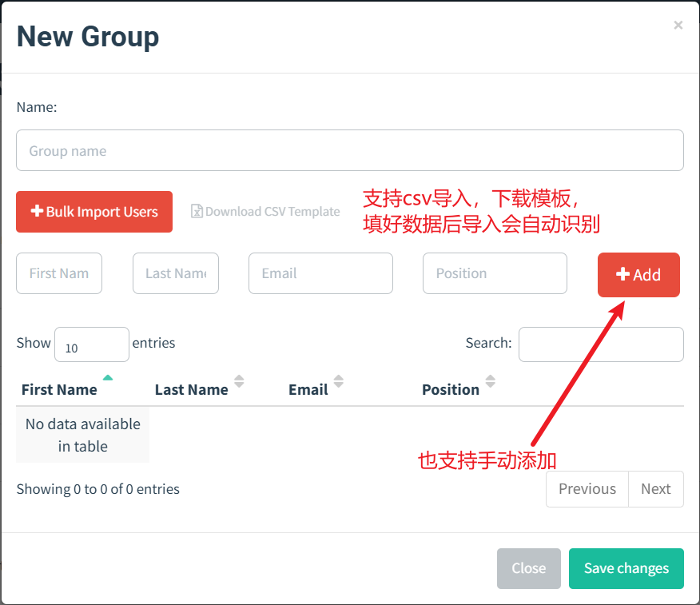Sort by Last Name sort arrows
The width and height of the screenshot is (700, 605).
point(239,382)
